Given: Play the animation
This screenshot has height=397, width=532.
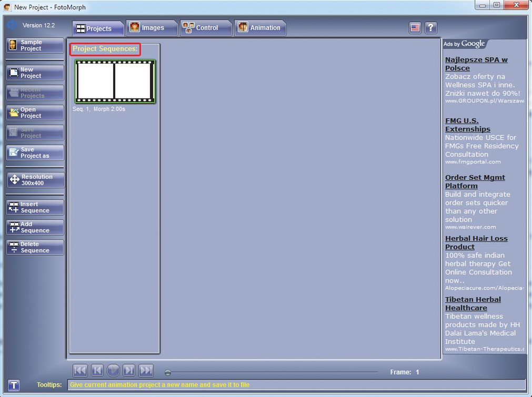Looking at the screenshot, I should click(113, 370).
